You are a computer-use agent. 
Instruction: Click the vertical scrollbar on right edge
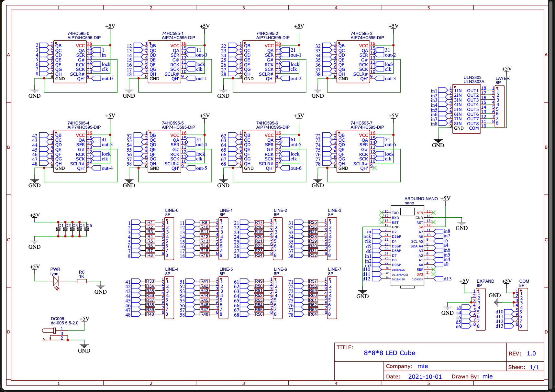(x=551, y=196)
